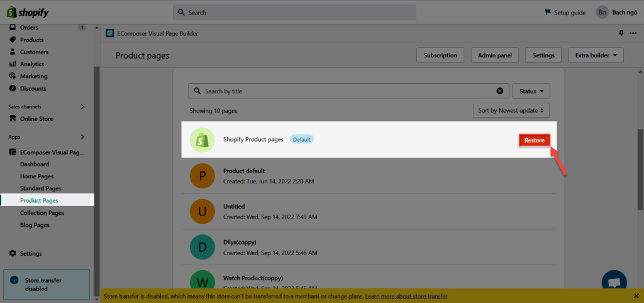Image resolution: width=644 pixels, height=303 pixels.
Task: Go to Home Pages
Action: [x=36, y=176]
